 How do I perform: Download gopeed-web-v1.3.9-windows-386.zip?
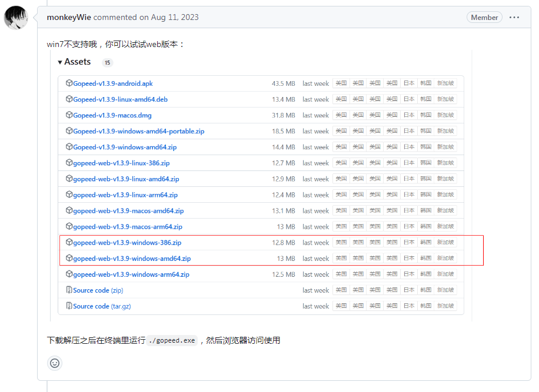127,242
